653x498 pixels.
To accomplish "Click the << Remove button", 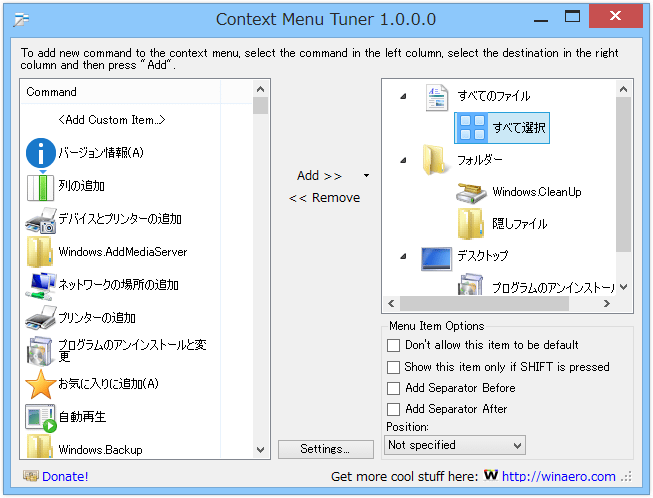I will click(x=324, y=198).
